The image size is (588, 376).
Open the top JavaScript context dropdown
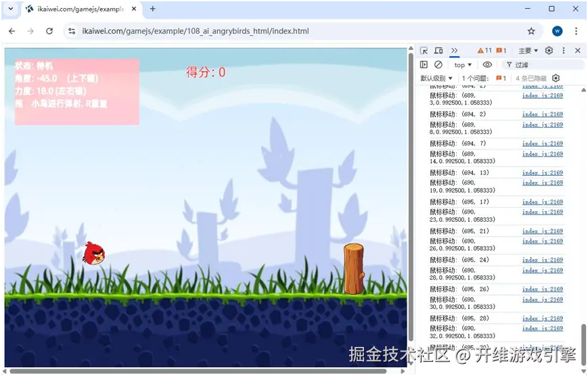pos(463,65)
